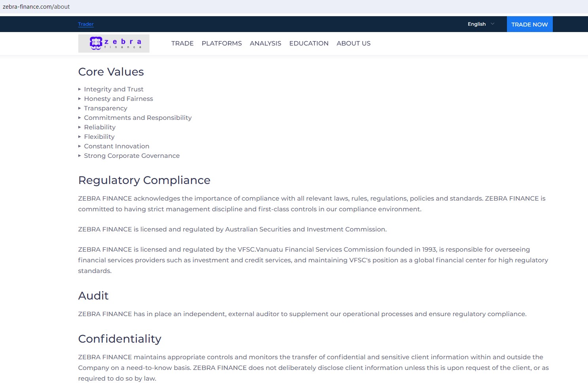Click the browser address bar URL
The height and width of the screenshot is (383, 588).
tap(36, 7)
